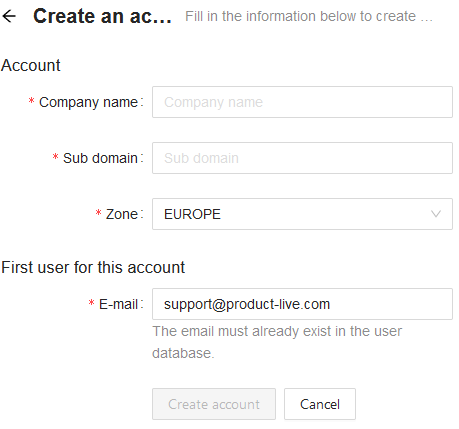Click the 'Zone' field label
Screen dimensions: 459x429
point(122,214)
